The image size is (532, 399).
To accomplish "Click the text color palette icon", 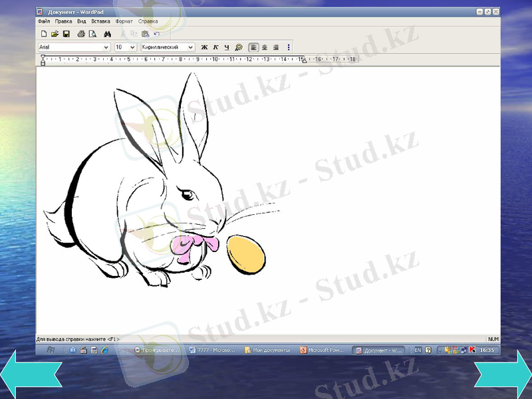I will click(239, 47).
